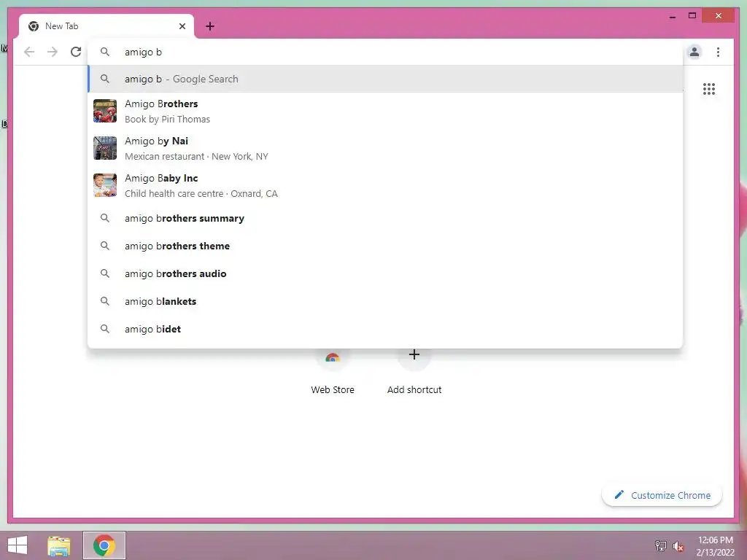This screenshot has height=560, width=747.
Task: Click the Amigo Brothers book thumbnail
Action: [x=105, y=111]
